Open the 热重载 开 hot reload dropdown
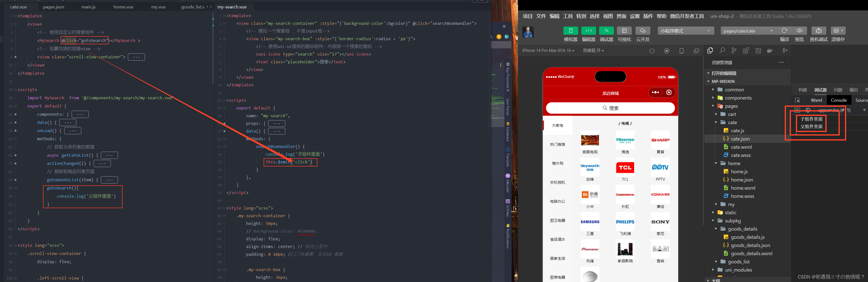The height and width of the screenshot is (282, 868). click(x=593, y=51)
